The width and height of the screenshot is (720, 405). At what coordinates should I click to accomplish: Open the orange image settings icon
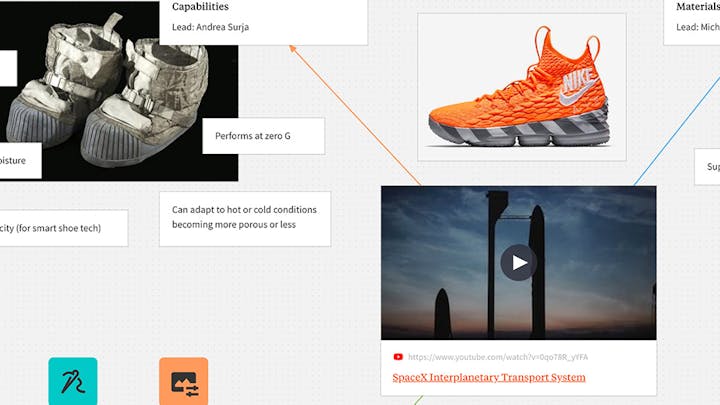(x=184, y=381)
